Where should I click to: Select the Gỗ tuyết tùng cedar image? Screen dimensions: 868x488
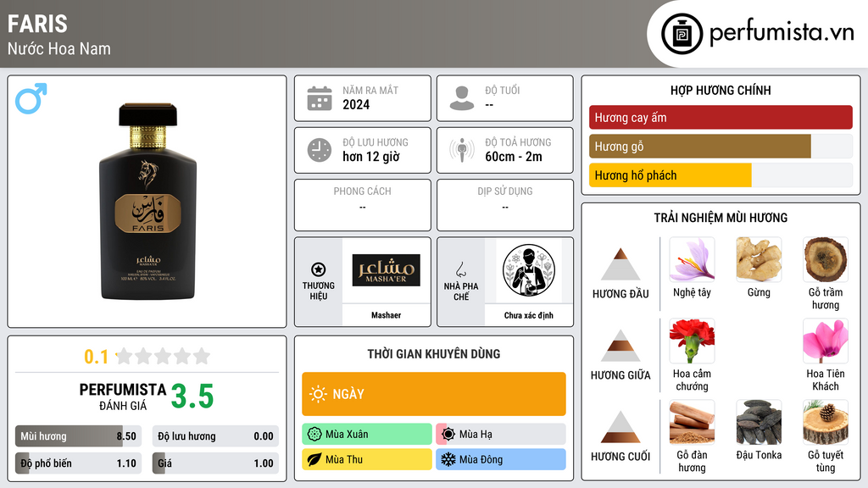pyautogui.click(x=826, y=422)
